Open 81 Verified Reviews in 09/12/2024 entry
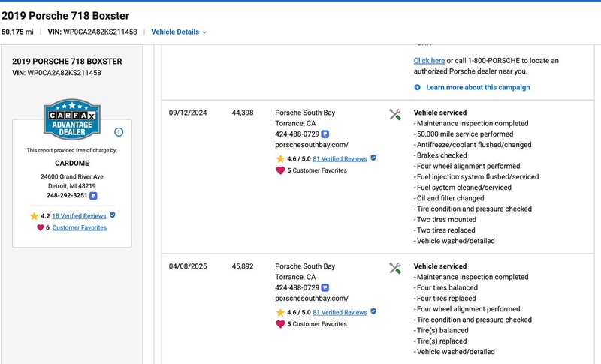This screenshot has height=364, width=601. 340,159
